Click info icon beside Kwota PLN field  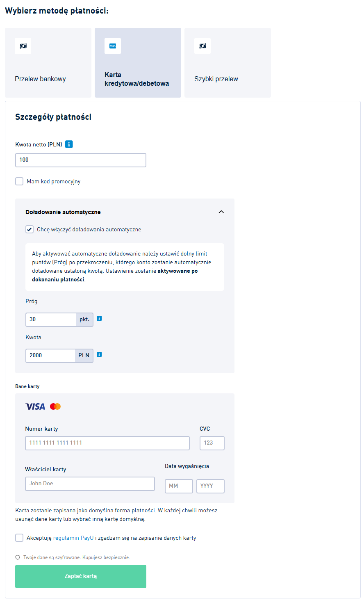coord(99,354)
